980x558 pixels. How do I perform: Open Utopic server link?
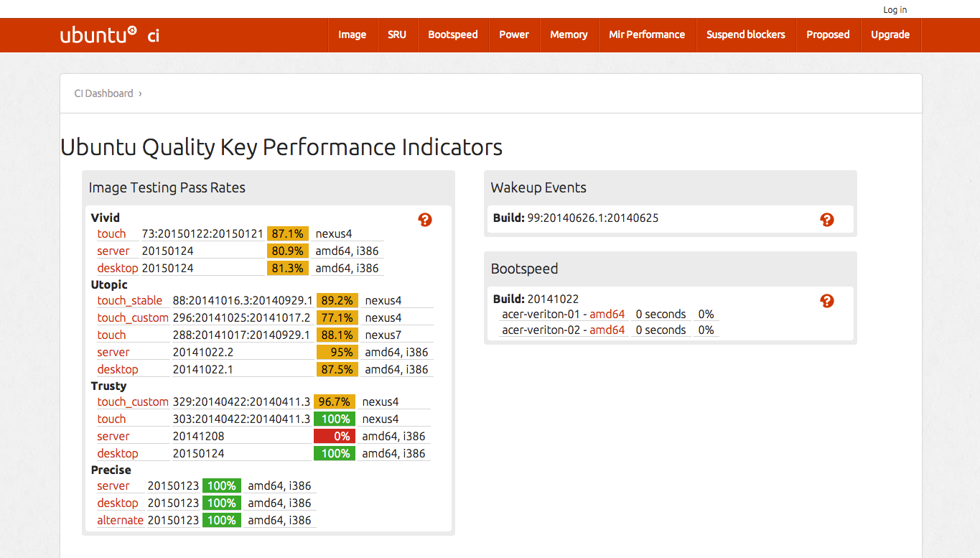(x=113, y=352)
